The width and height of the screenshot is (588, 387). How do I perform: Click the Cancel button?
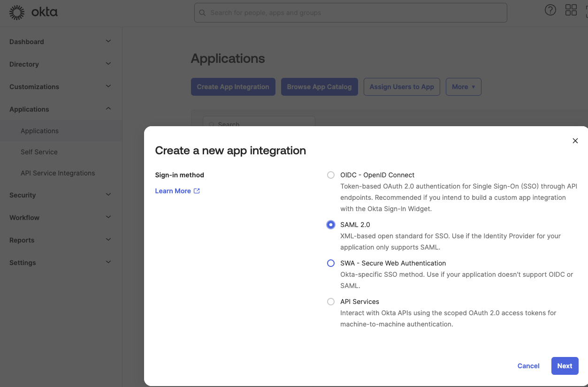(528, 366)
